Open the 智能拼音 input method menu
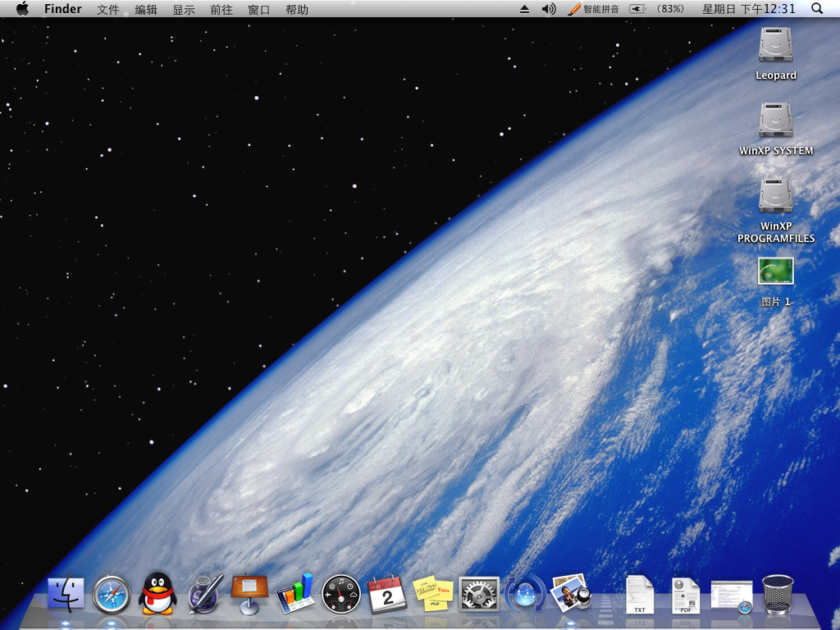 (x=594, y=8)
